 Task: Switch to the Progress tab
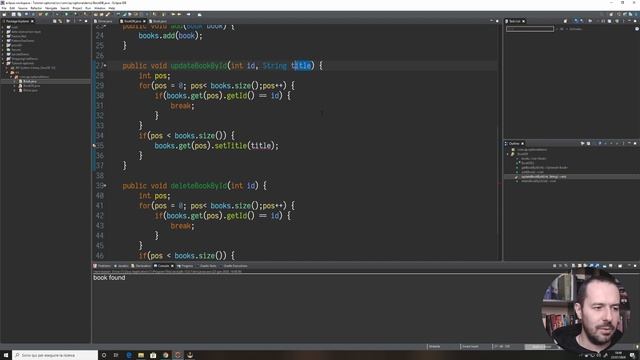coord(185,266)
